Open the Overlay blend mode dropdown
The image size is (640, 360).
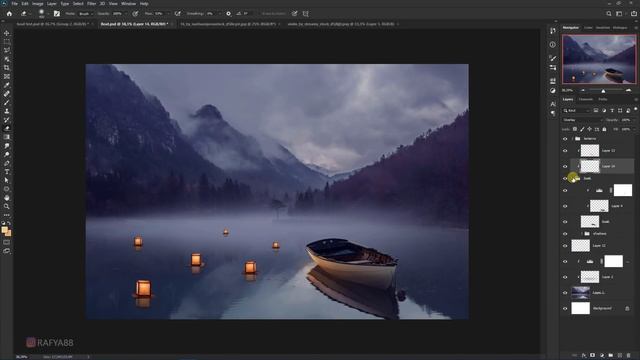click(x=582, y=120)
